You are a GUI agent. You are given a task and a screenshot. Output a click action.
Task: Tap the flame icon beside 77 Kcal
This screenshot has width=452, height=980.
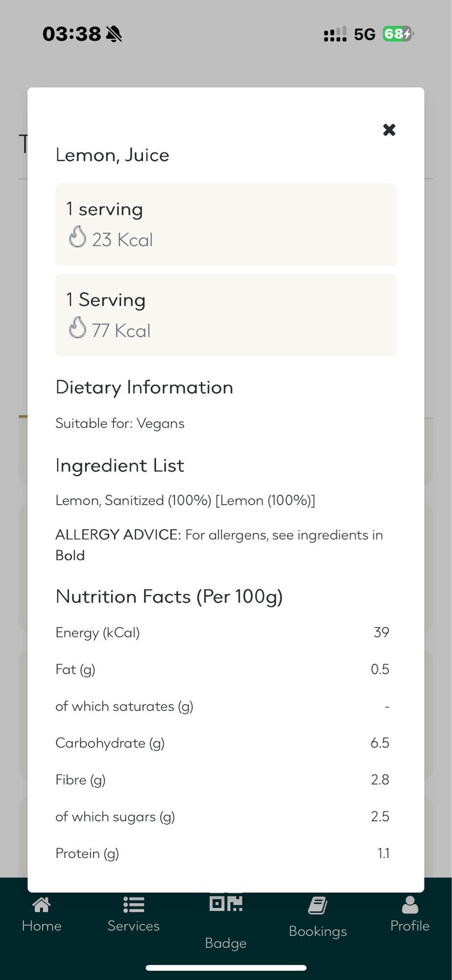77,328
